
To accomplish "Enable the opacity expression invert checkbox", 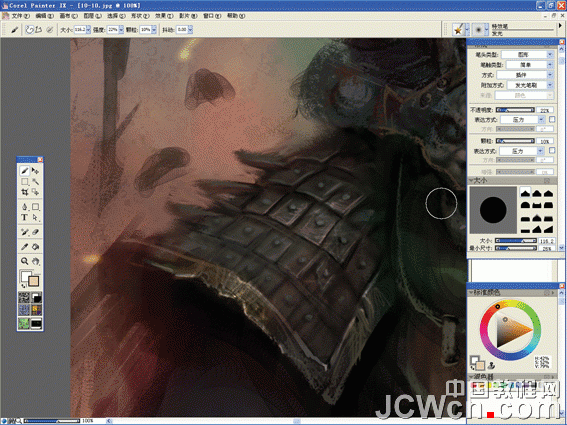I will [x=552, y=119].
